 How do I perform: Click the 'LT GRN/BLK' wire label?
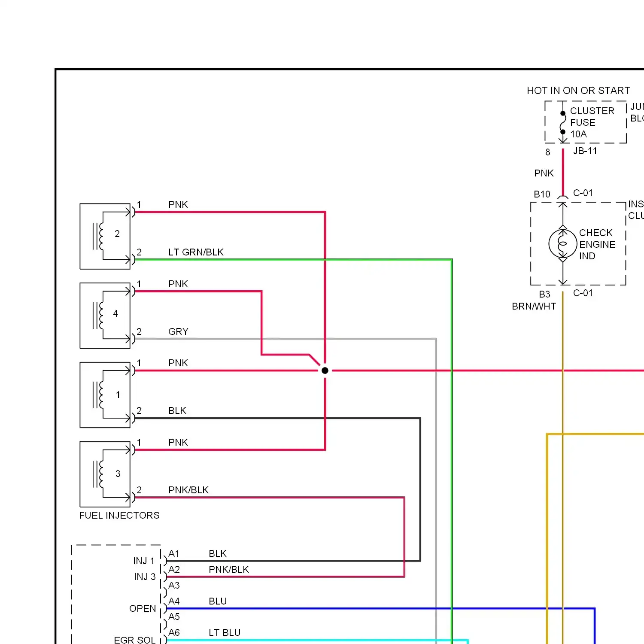(x=196, y=252)
